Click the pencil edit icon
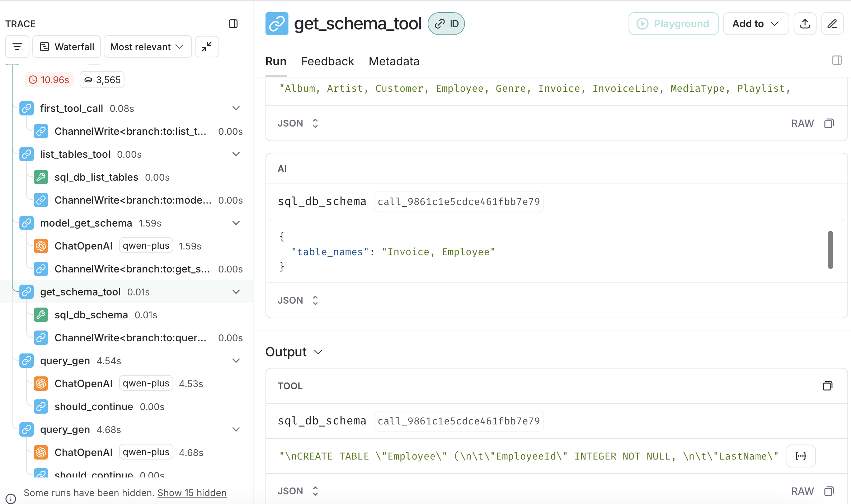 832,24
